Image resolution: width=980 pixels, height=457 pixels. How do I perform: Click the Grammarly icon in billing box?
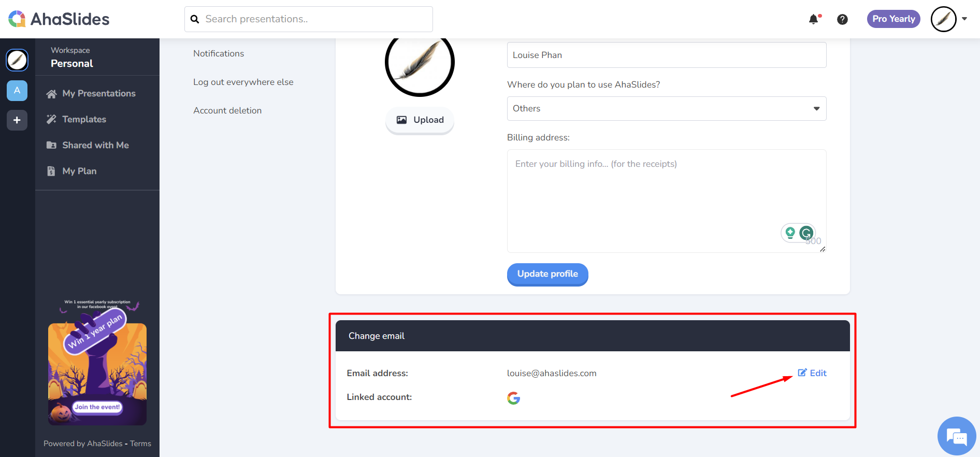pos(806,233)
